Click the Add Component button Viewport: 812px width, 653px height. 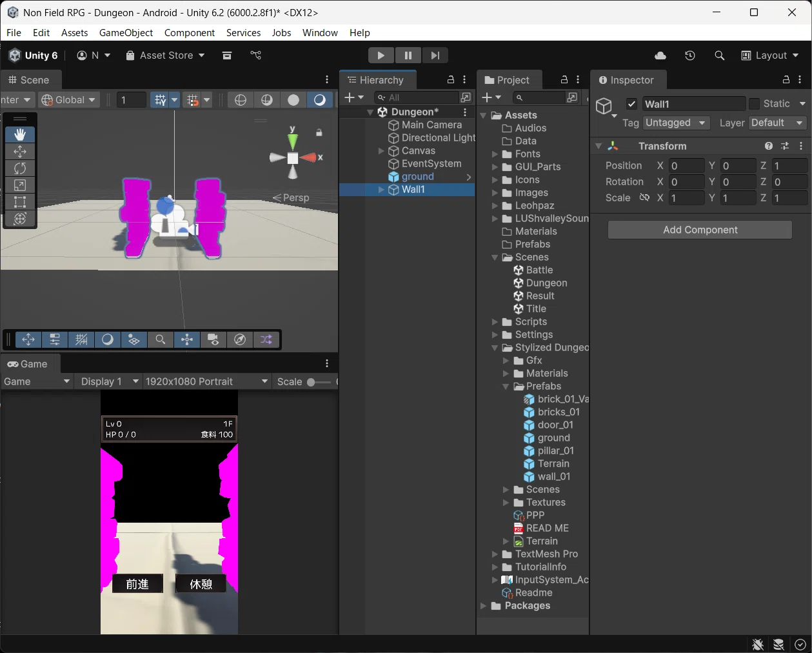click(700, 230)
